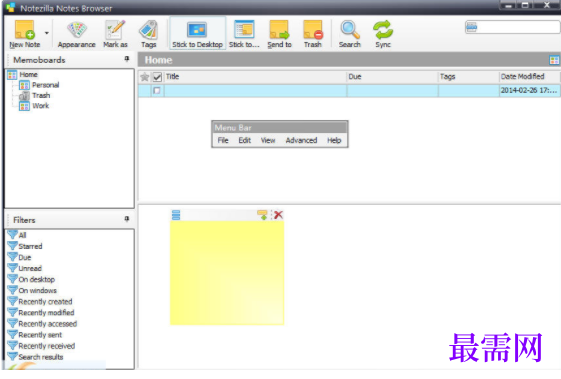Viewport: 561px width, 379px height.
Task: Open the Search magnifier tool
Action: click(x=350, y=34)
